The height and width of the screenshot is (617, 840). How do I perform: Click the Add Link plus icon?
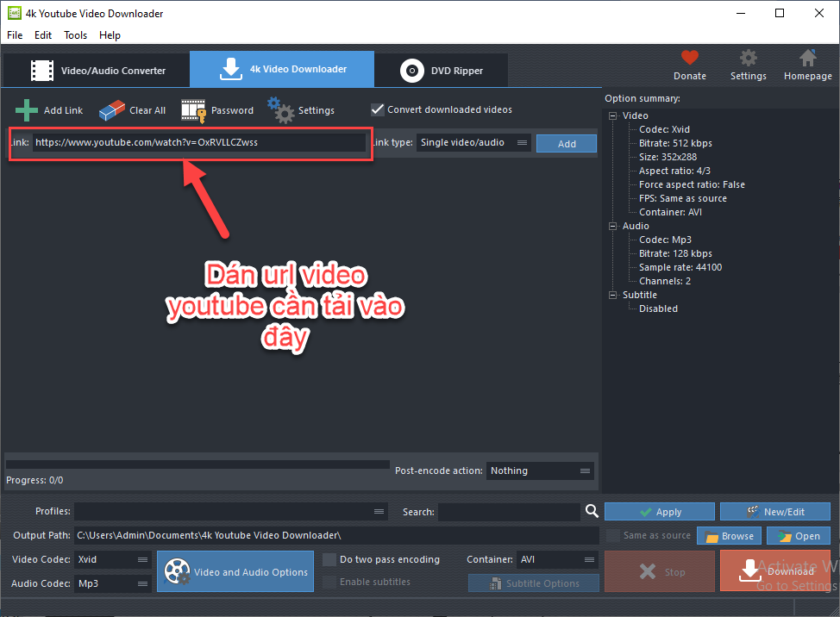pyautogui.click(x=28, y=110)
